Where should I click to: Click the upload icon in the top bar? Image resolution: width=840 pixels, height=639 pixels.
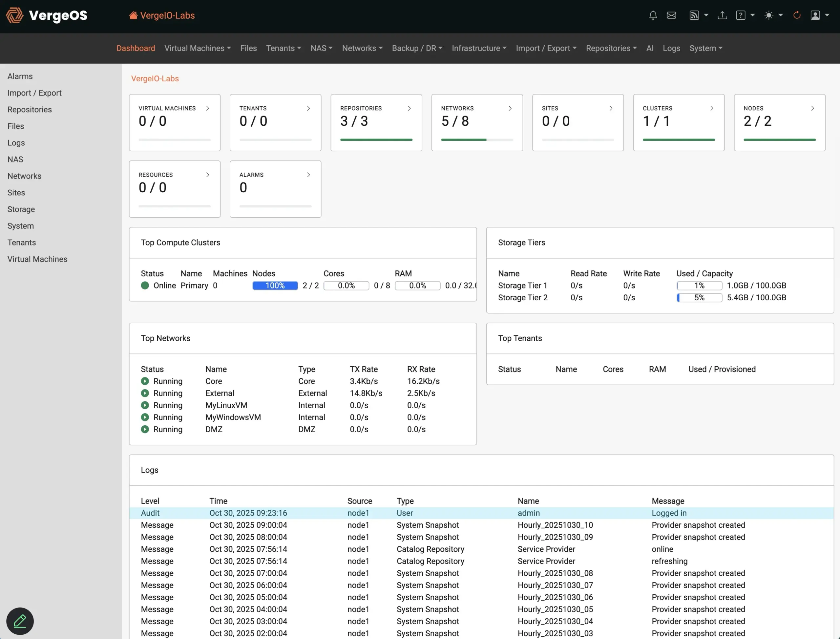pos(722,15)
